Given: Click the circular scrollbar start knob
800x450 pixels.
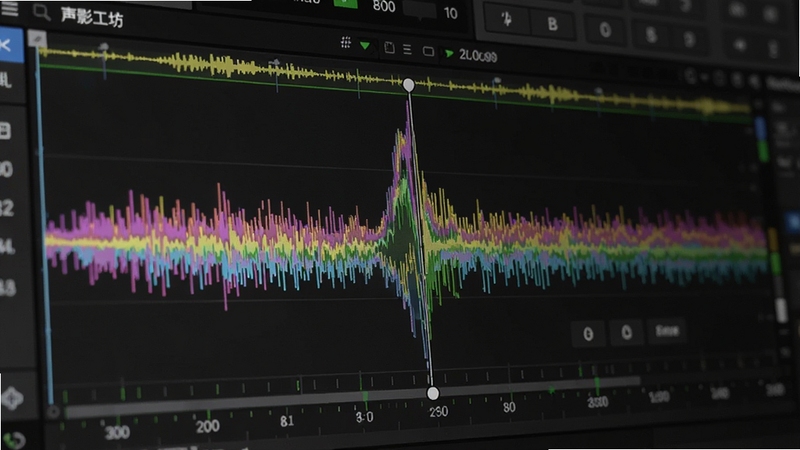Looking at the screenshot, I should click(x=53, y=411).
